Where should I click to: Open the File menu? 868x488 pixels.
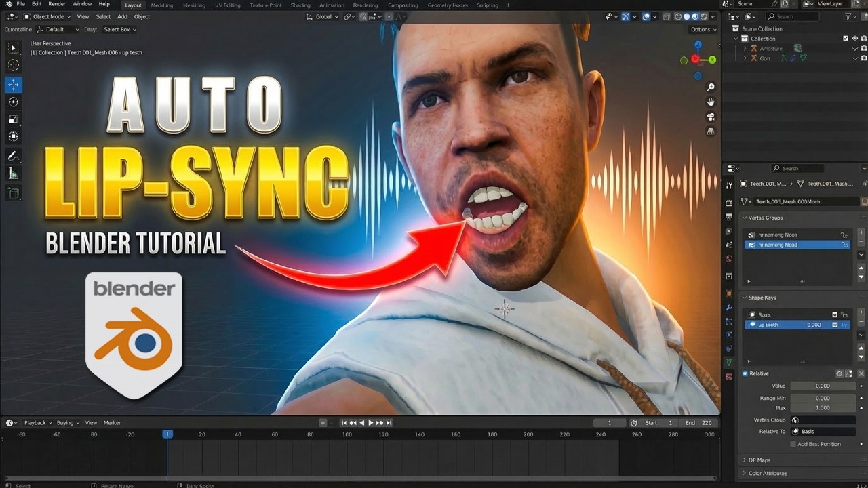pos(21,4)
